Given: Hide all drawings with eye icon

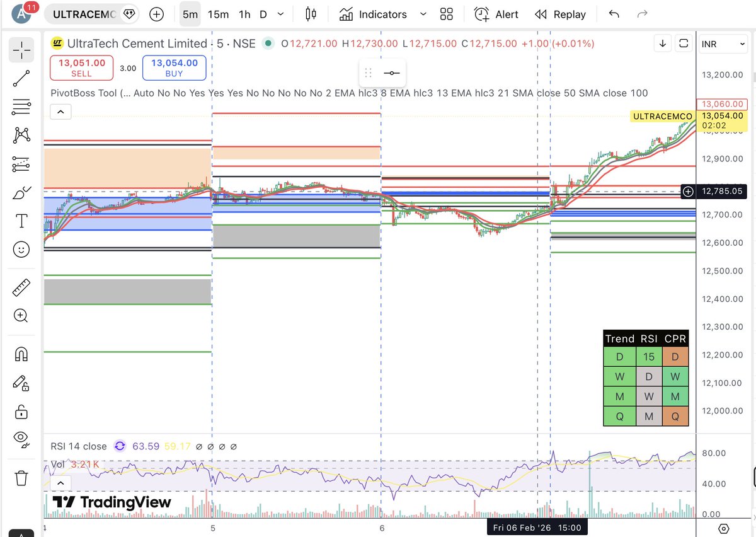Looking at the screenshot, I should 21,438.
